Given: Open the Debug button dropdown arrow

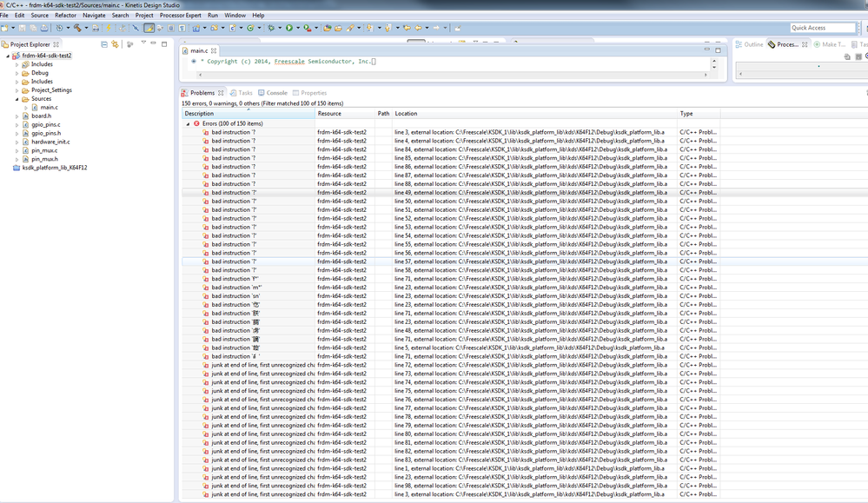Looking at the screenshot, I should tap(280, 28).
